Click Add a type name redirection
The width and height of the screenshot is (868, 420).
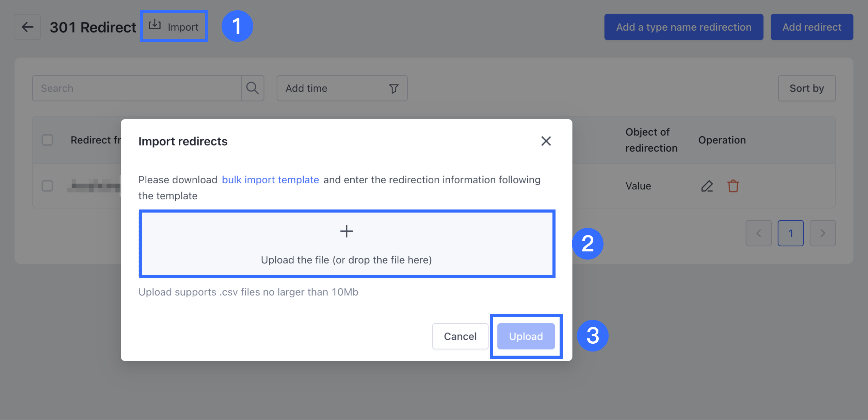[x=684, y=27]
